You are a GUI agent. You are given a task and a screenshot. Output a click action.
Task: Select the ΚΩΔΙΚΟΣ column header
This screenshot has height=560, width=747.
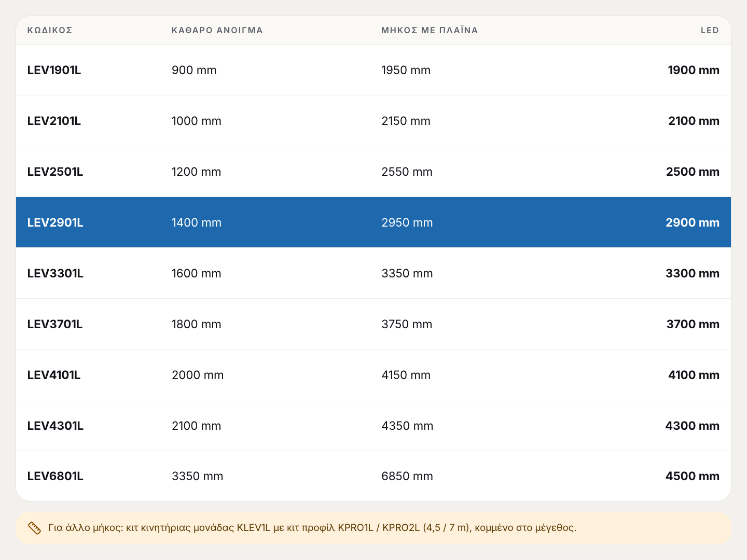pos(50,30)
